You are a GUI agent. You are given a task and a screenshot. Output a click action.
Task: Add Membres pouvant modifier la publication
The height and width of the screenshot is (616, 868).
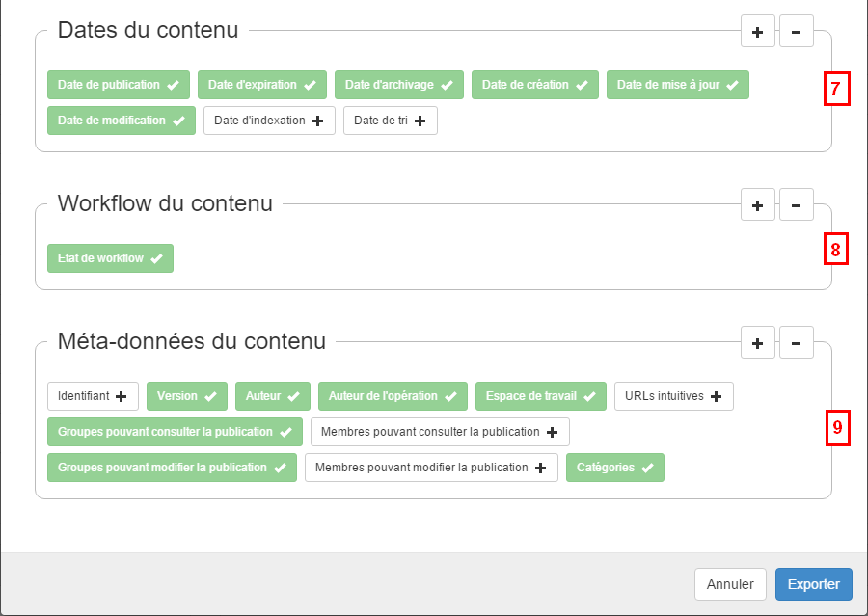[x=431, y=468]
